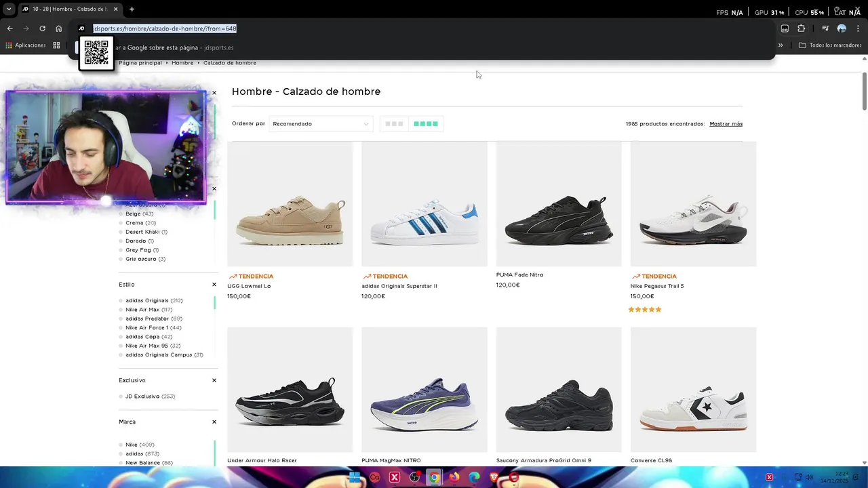The width and height of the screenshot is (868, 488).
Task: Open the Recomendado sort dropdown
Action: coord(320,124)
